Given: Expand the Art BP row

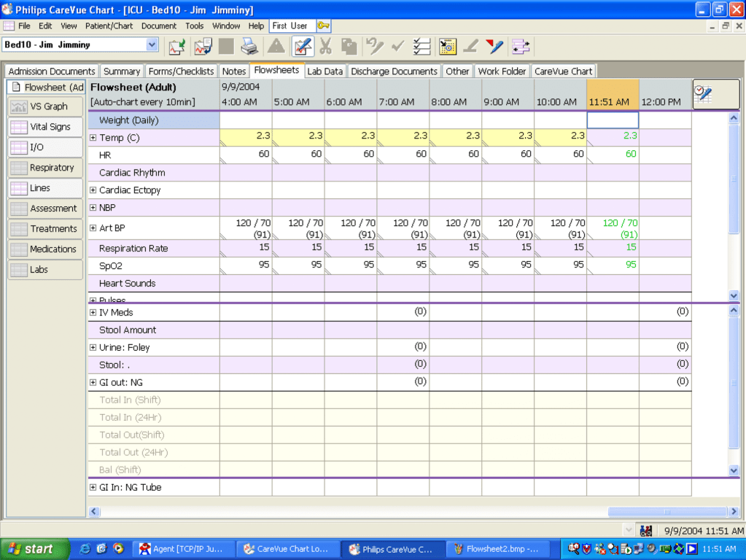Looking at the screenshot, I should pyautogui.click(x=93, y=228).
